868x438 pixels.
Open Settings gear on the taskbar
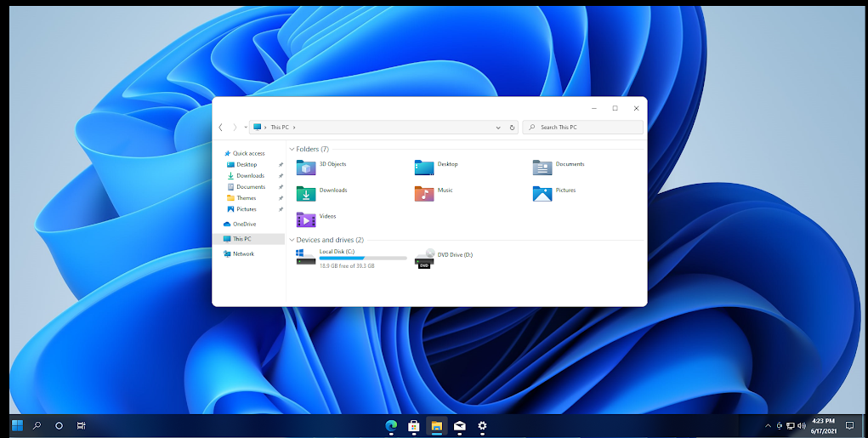tap(482, 425)
